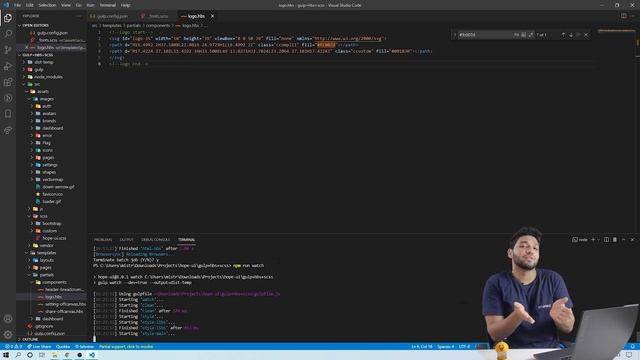The width and height of the screenshot is (640, 360).
Task: Open the Search activity bar icon
Action: click(8, 34)
